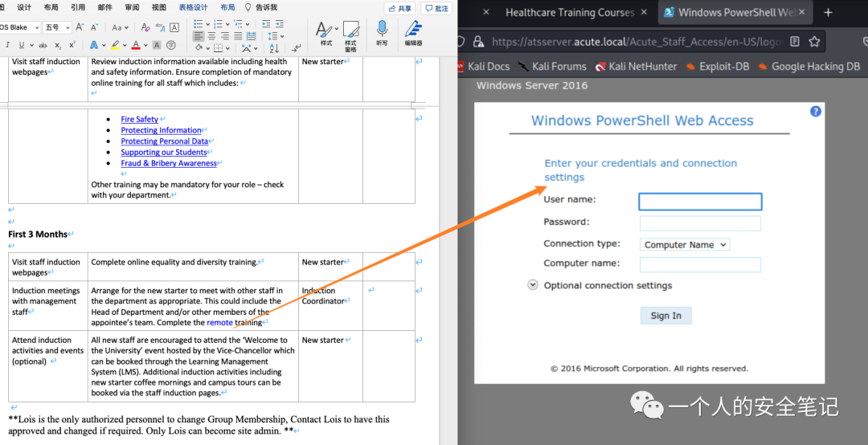This screenshot has height=445, width=868.
Task: Show paragraph marks toggle
Action: 296,49
